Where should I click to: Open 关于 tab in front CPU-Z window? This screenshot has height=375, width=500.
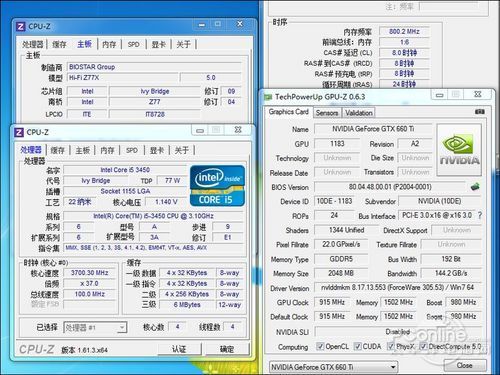click(182, 150)
